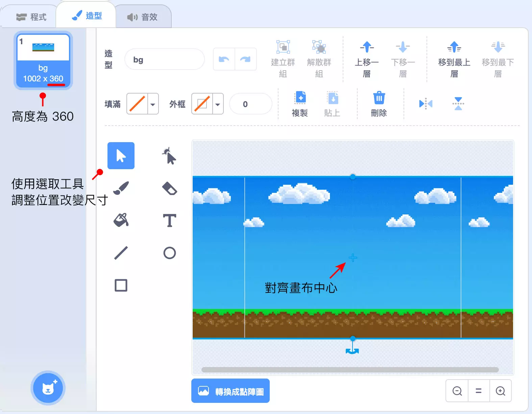Select the Line tool
532x414 pixels.
pyautogui.click(x=121, y=253)
